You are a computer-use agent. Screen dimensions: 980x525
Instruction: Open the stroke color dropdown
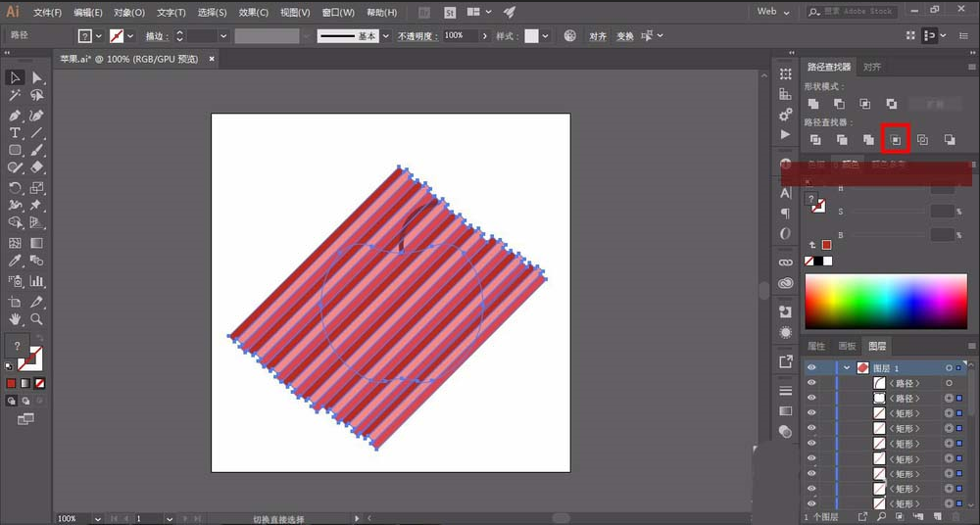[x=130, y=36]
